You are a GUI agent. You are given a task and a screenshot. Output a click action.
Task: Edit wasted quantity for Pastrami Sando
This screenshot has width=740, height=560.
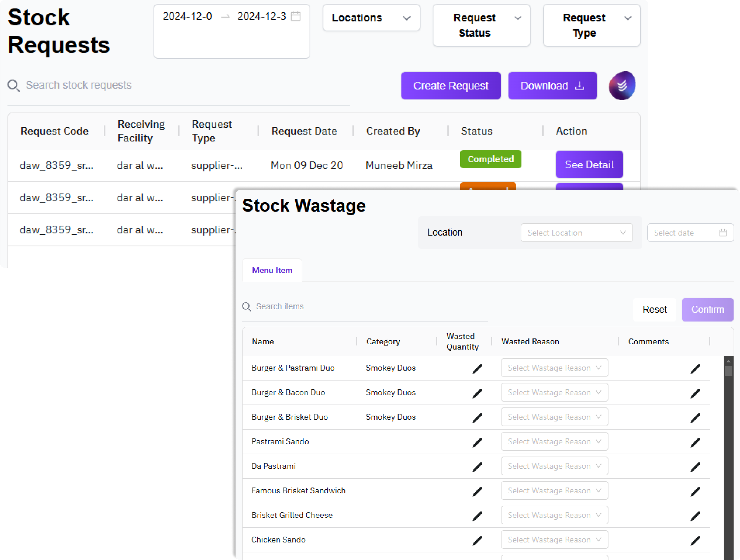pos(477,442)
